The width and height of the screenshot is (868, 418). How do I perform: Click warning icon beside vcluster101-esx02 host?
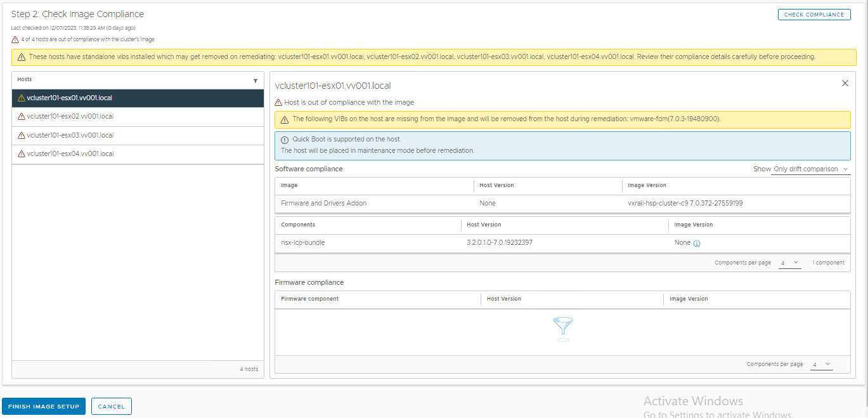(x=22, y=117)
